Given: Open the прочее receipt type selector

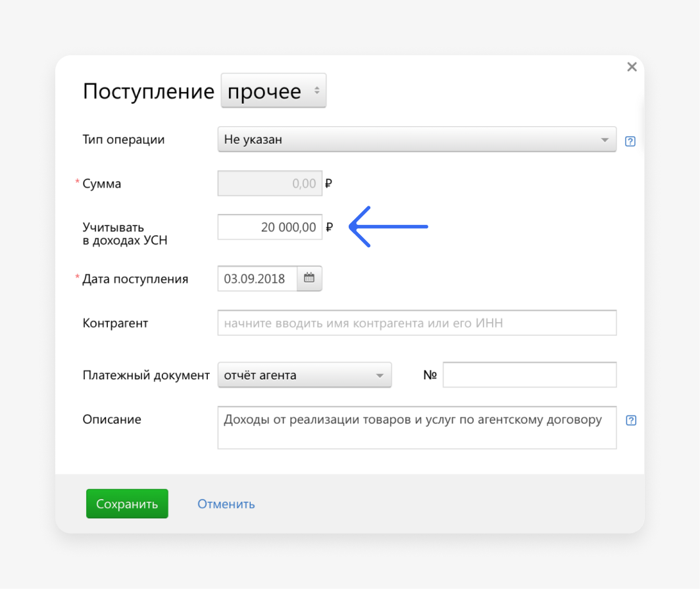Looking at the screenshot, I should 274,91.
